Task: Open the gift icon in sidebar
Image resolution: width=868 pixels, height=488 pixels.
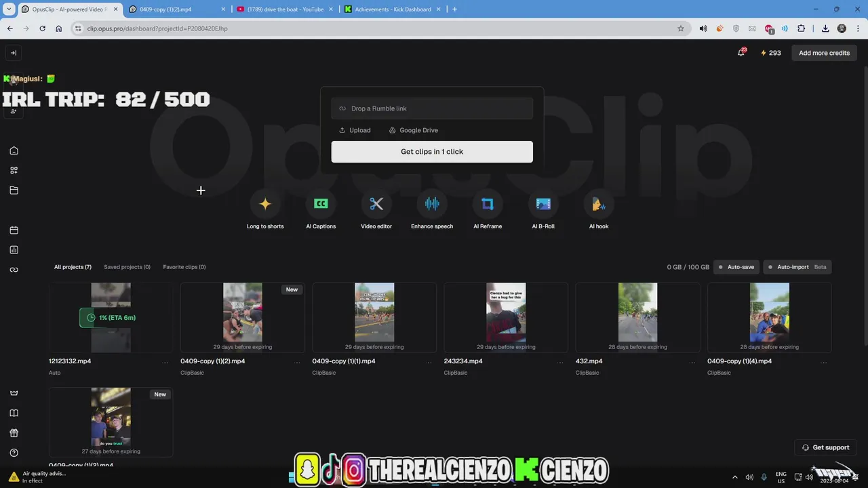Action: (x=14, y=433)
